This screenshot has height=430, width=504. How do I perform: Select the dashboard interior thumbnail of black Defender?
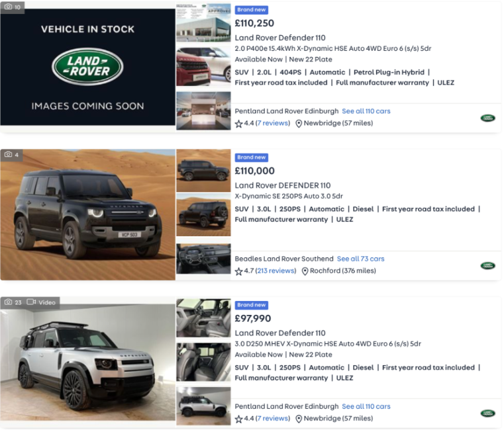pyautogui.click(x=203, y=259)
